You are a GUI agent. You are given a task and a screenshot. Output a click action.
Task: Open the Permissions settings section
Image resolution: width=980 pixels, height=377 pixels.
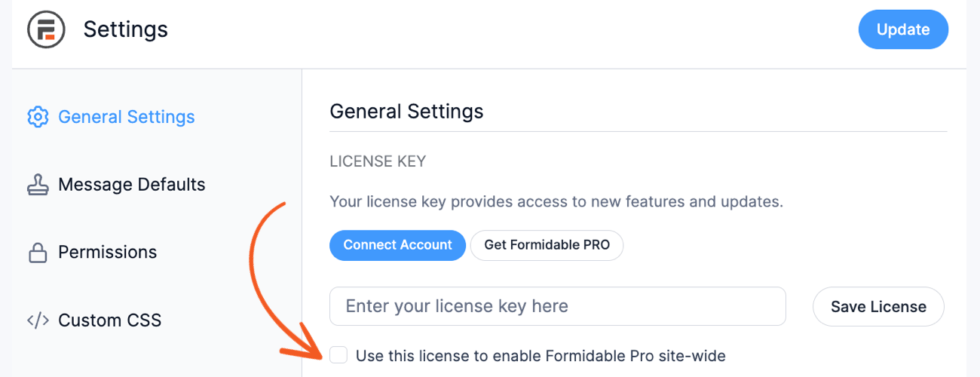tap(93, 252)
